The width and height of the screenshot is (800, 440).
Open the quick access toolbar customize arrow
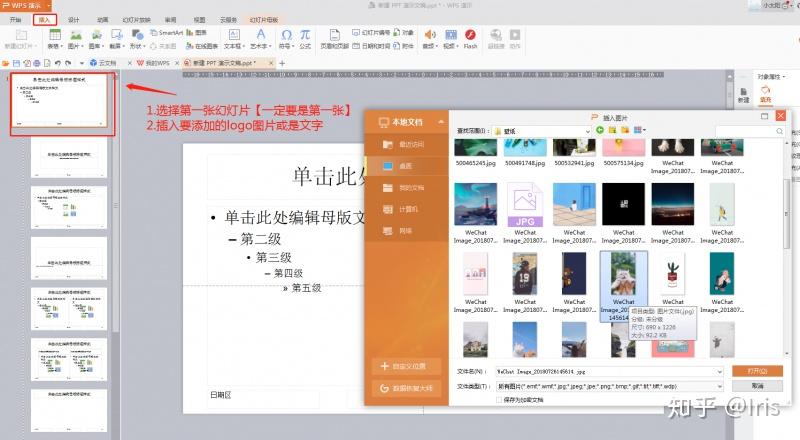click(x=82, y=63)
